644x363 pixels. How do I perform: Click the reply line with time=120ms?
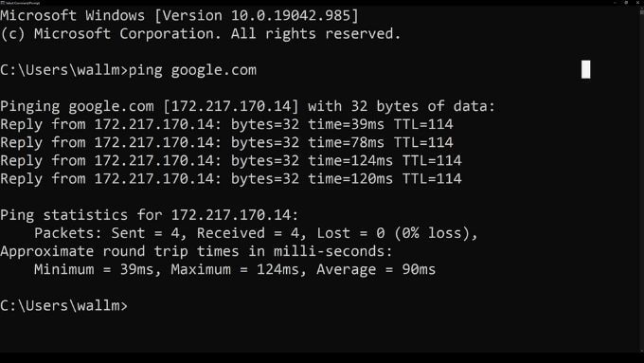(231, 178)
